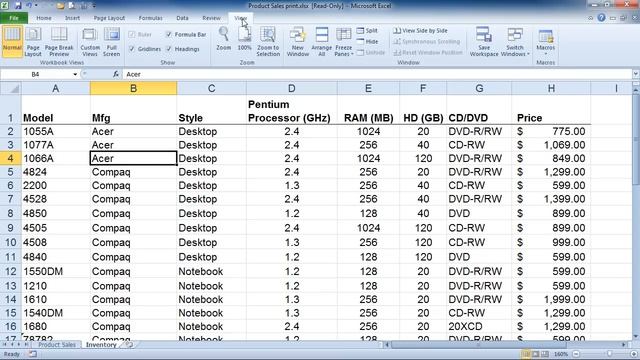Open the Data ribbon tab

pos(182,18)
